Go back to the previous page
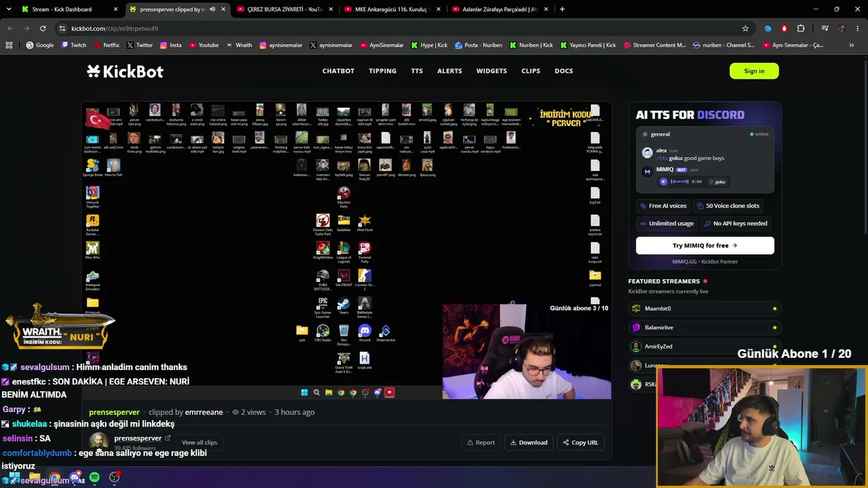The width and height of the screenshot is (868, 488). coord(10,28)
